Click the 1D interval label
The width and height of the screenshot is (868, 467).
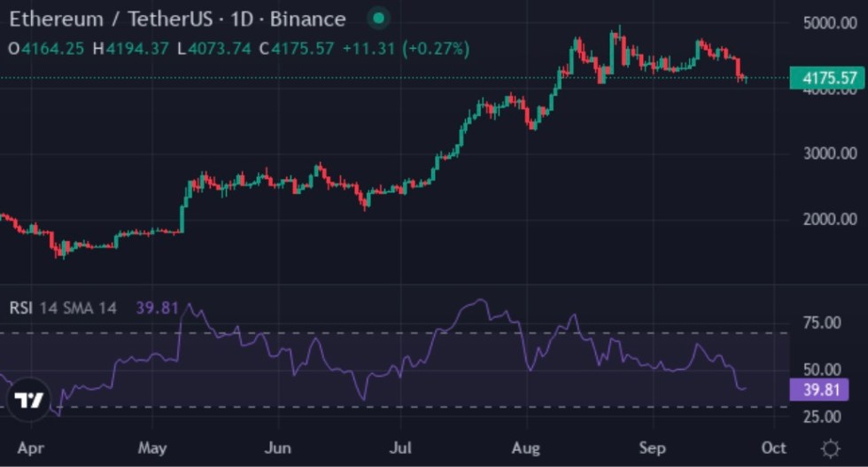(x=242, y=19)
